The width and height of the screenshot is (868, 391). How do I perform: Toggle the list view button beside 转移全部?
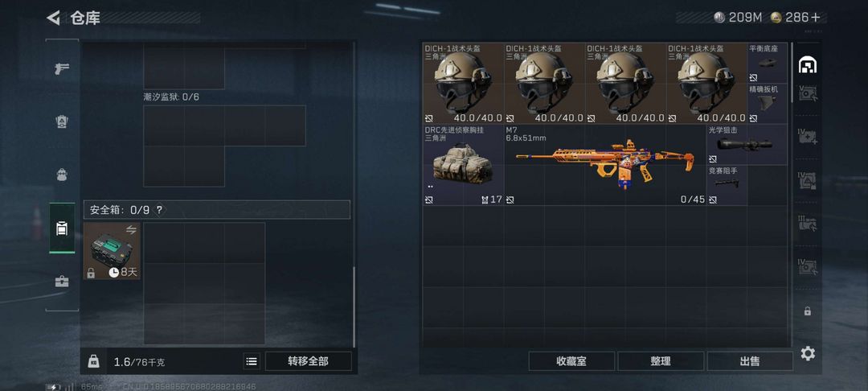252,361
